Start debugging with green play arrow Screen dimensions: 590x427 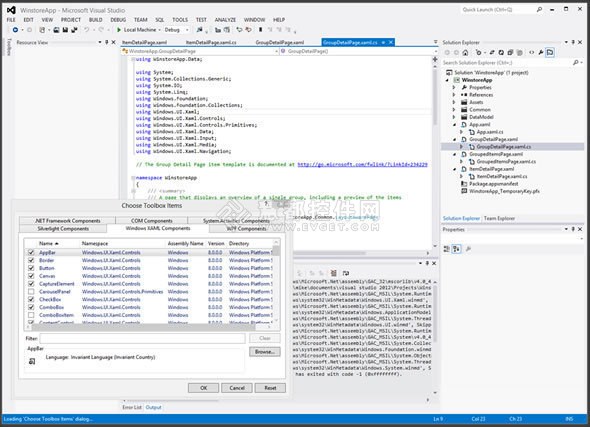tap(119, 30)
